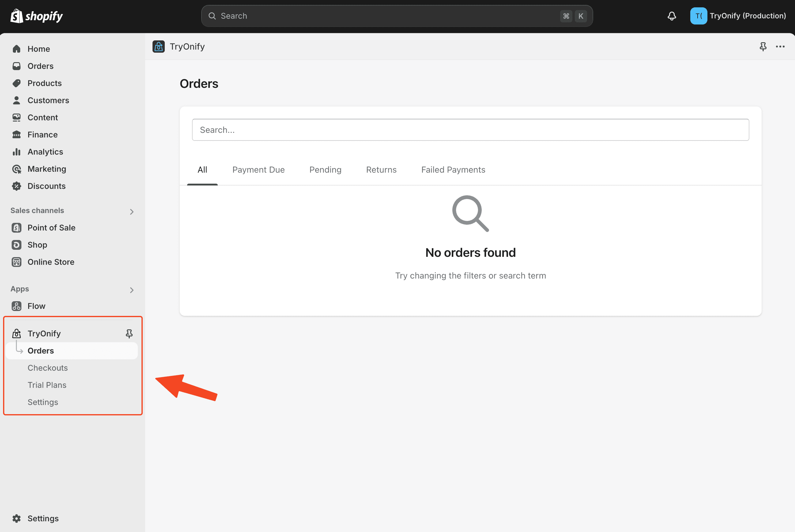The image size is (795, 532).
Task: Toggle the pin next to TryOnify sidebar item
Action: pyautogui.click(x=129, y=334)
